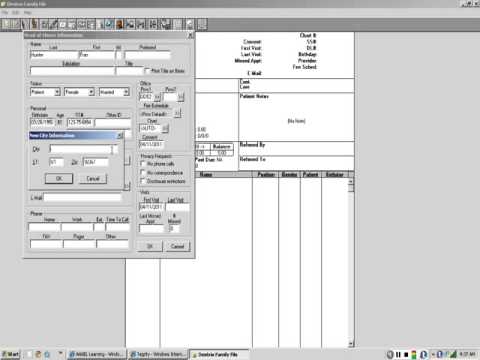Click the Other phone field
The height and width of the screenshot is (360, 480).
pos(112,244)
